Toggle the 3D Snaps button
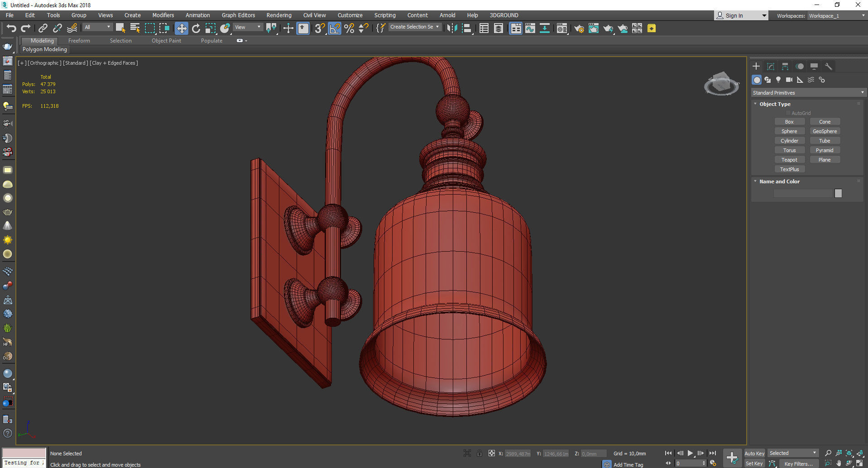 click(320, 28)
